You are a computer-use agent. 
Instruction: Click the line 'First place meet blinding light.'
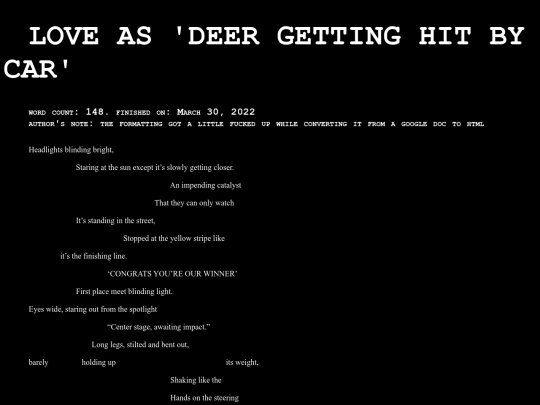tap(124, 292)
